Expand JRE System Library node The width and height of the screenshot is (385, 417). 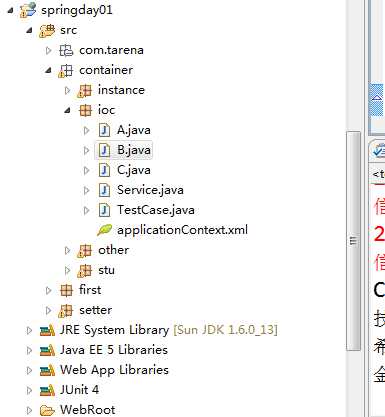tap(29, 330)
